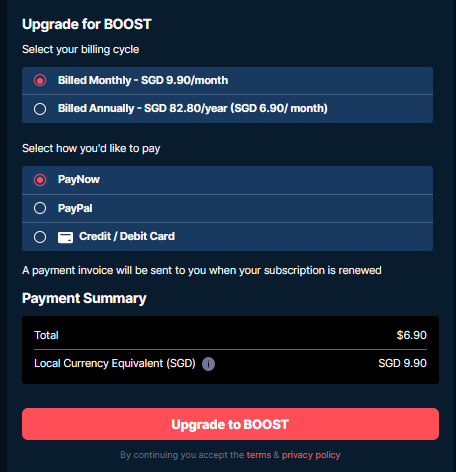Select the Billed Monthly radio circle
Screen dimensions: 456x472
[x=40, y=80]
